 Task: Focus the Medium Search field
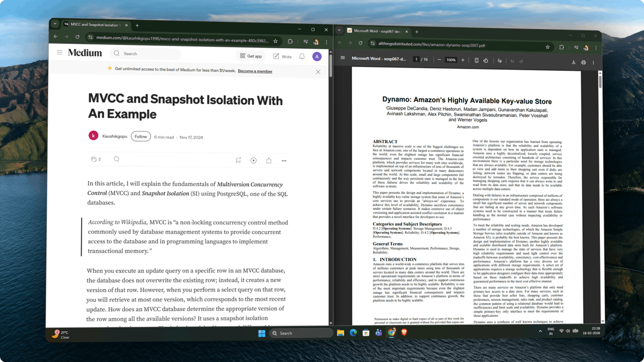click(145, 54)
